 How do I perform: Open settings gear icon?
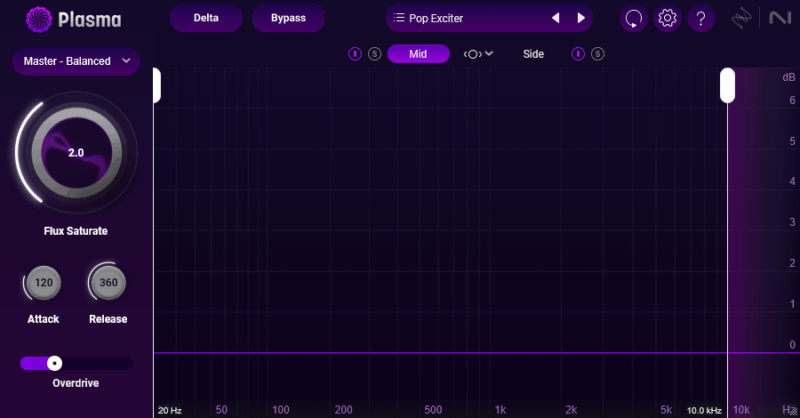pyautogui.click(x=667, y=18)
